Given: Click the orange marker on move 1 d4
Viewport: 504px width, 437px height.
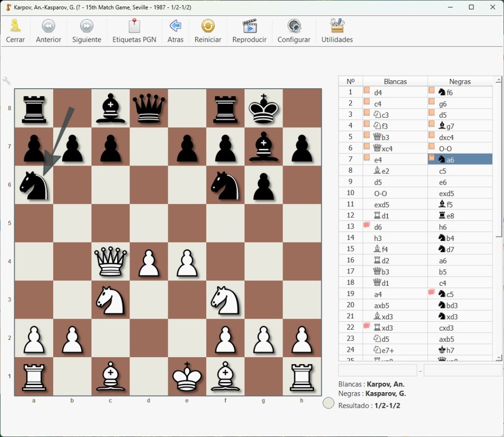Looking at the screenshot, I should tap(366, 91).
